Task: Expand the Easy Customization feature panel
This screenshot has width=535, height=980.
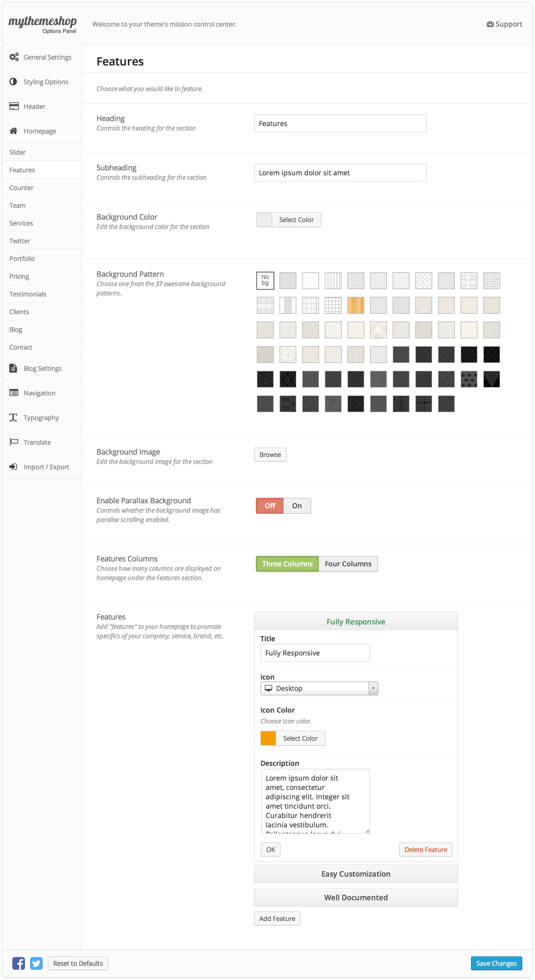Action: [355, 874]
